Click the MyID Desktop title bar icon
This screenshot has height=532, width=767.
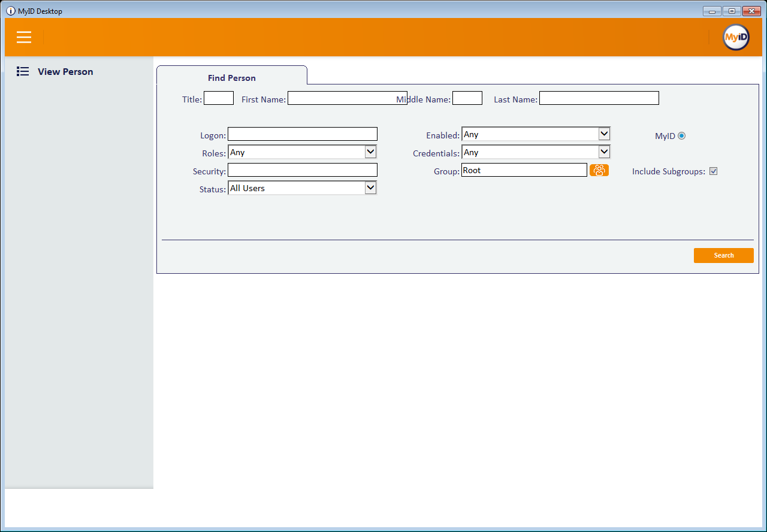[x=11, y=11]
